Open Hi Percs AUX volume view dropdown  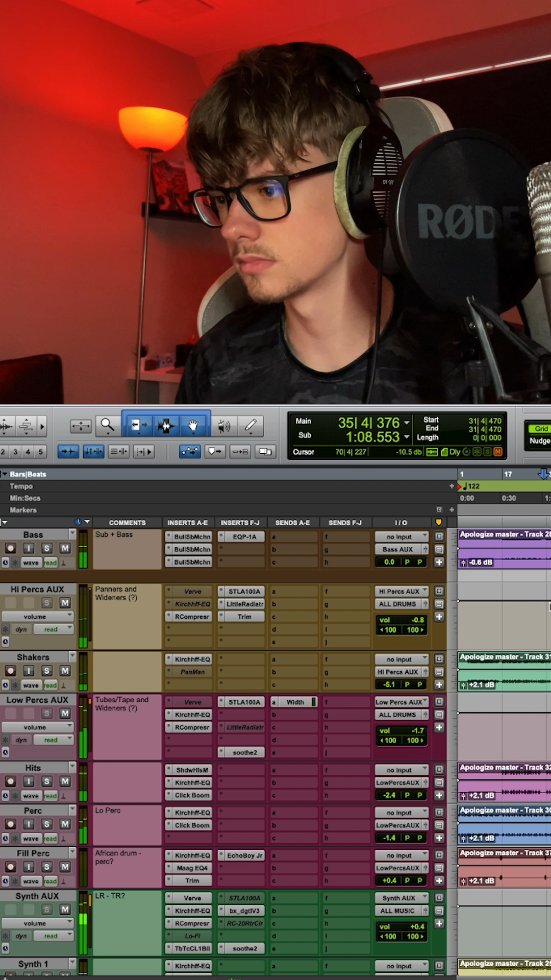38,617
